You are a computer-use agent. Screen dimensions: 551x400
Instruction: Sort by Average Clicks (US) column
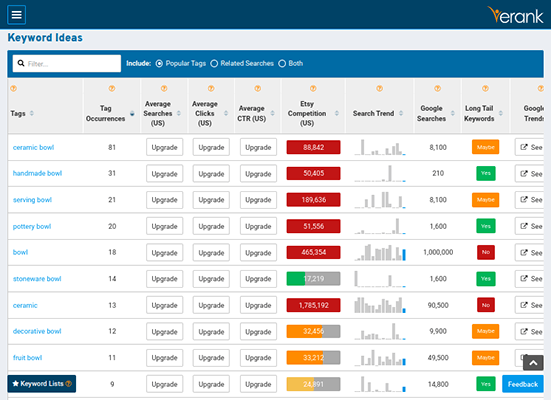tap(226, 113)
